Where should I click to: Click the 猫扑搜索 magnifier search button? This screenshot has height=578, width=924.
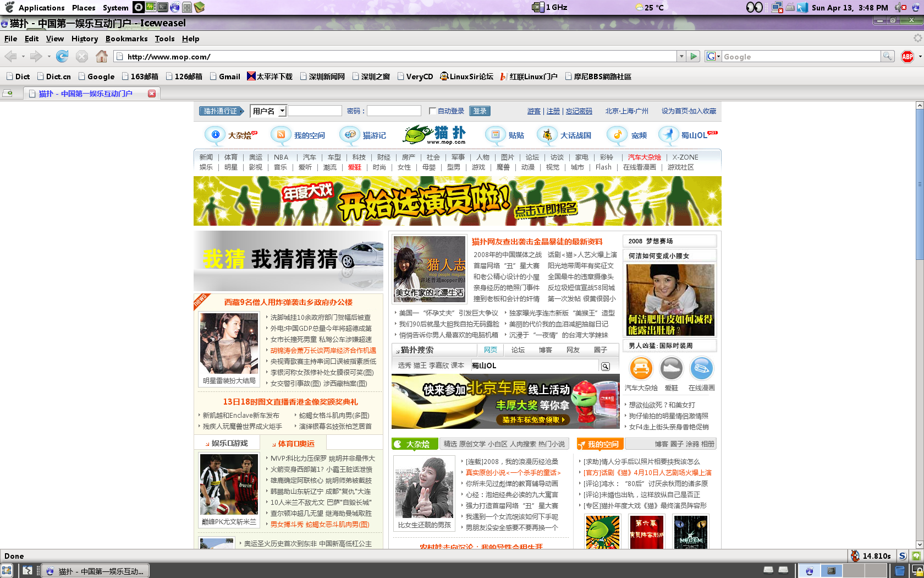pyautogui.click(x=605, y=366)
